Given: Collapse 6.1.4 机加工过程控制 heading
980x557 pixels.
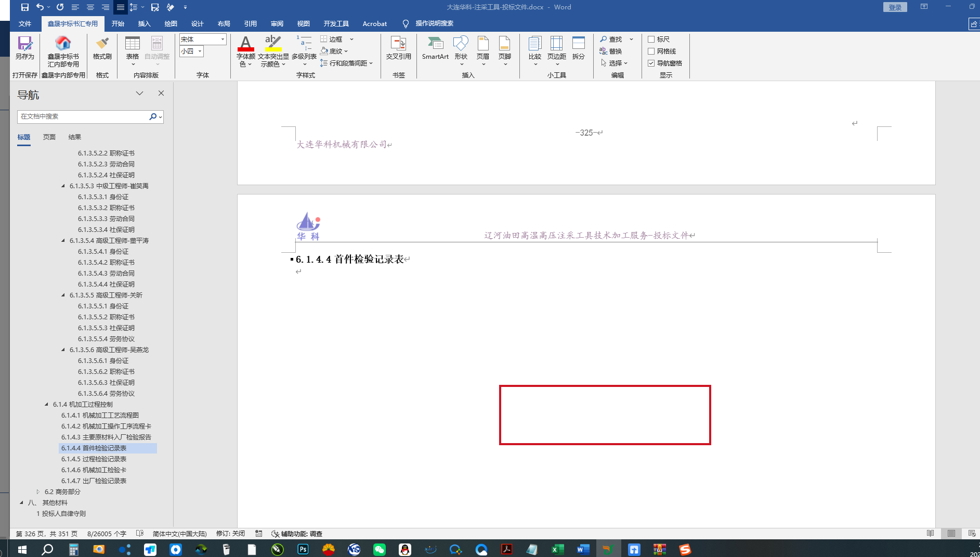Looking at the screenshot, I should (x=46, y=404).
